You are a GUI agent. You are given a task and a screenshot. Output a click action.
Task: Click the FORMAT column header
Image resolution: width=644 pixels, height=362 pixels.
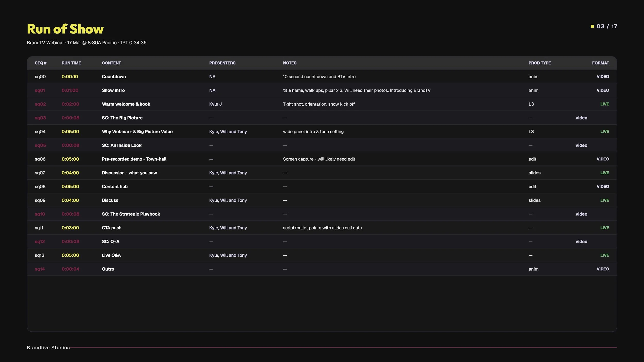(x=600, y=63)
